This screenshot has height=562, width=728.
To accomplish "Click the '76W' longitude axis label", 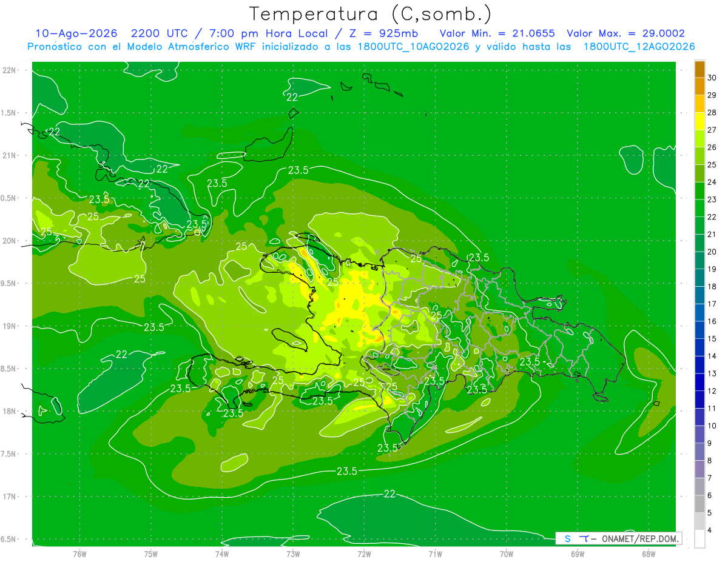I will [x=79, y=554].
